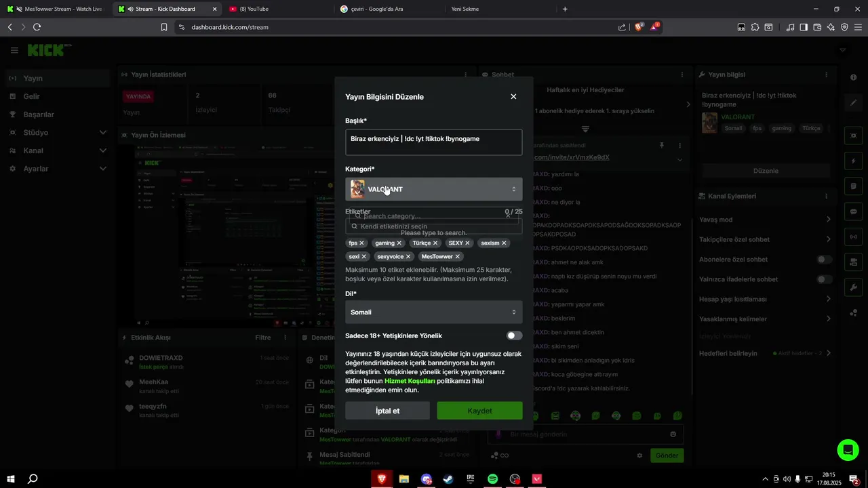Remove the sexi tag
The width and height of the screenshot is (868, 488).
tap(364, 257)
